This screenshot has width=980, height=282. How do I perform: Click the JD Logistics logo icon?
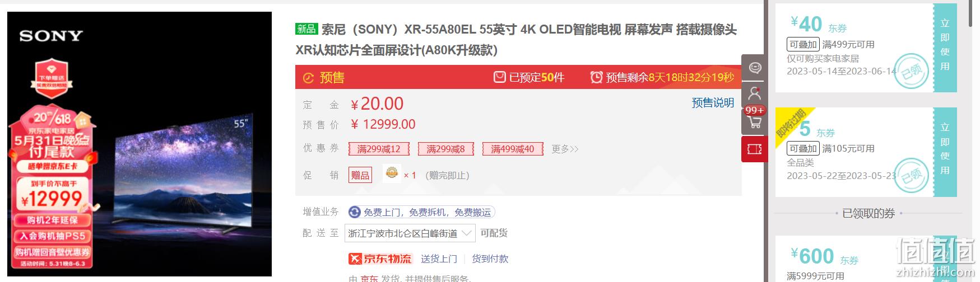click(x=355, y=258)
